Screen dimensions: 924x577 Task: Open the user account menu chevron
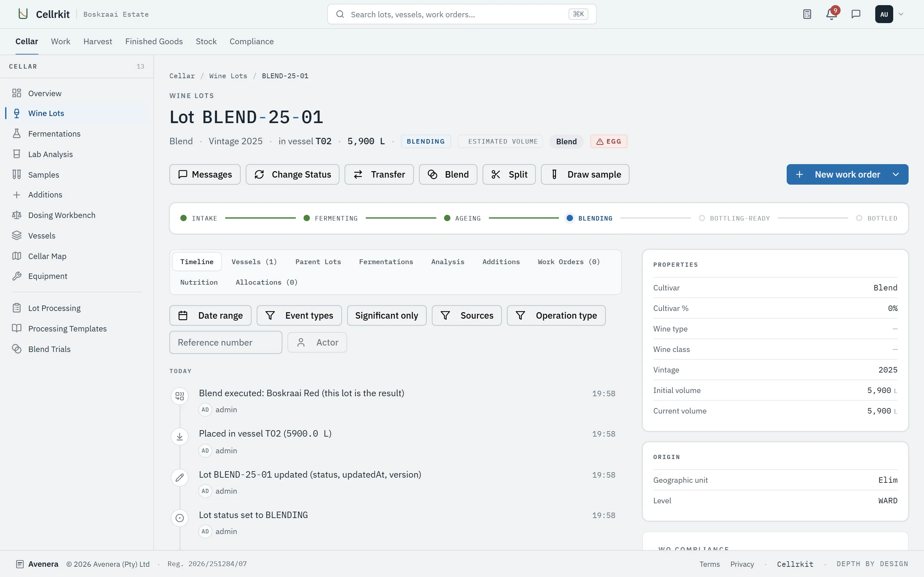901,14
